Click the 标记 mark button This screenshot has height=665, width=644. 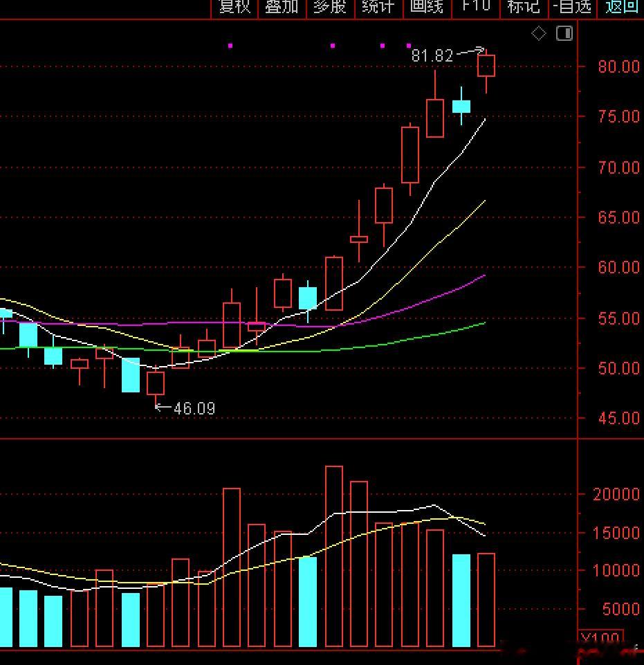pyautogui.click(x=524, y=7)
